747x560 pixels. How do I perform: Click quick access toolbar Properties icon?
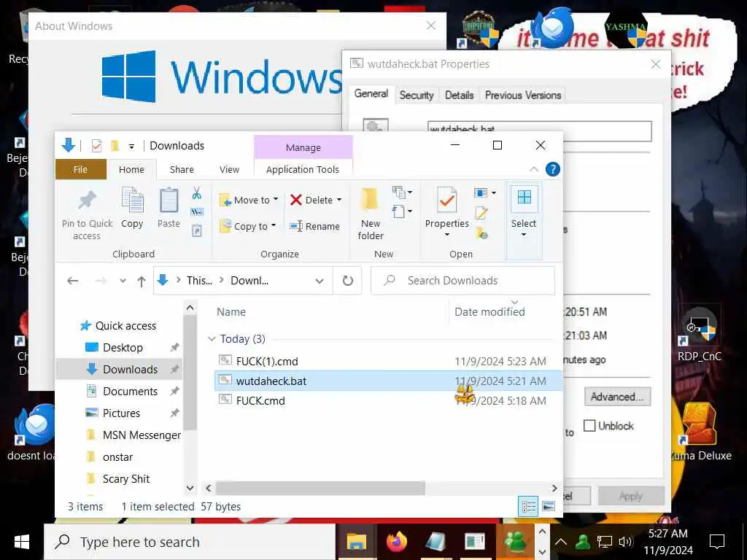pos(96,146)
